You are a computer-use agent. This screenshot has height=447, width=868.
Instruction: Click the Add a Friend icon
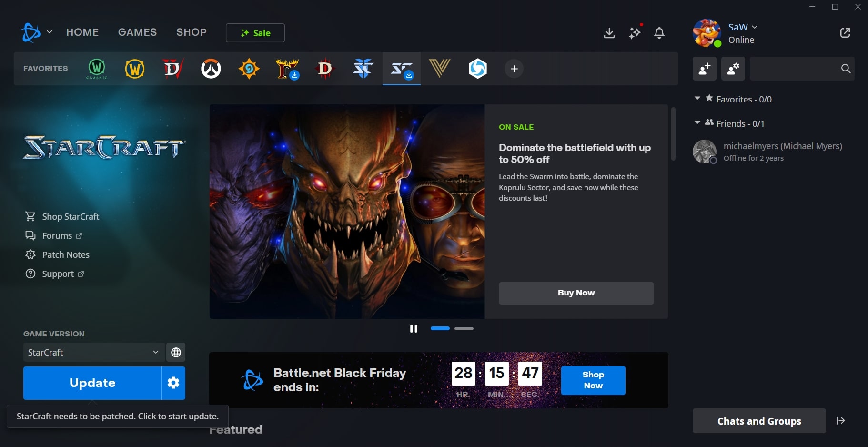704,69
